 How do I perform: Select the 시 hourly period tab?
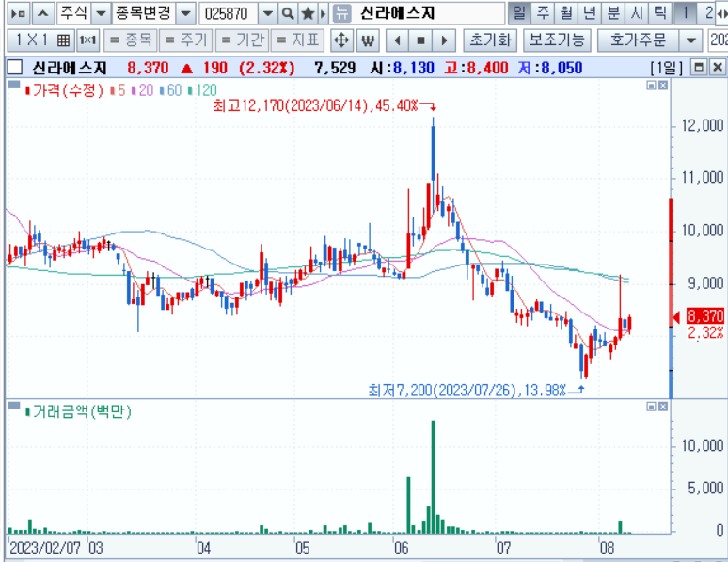[x=637, y=13]
